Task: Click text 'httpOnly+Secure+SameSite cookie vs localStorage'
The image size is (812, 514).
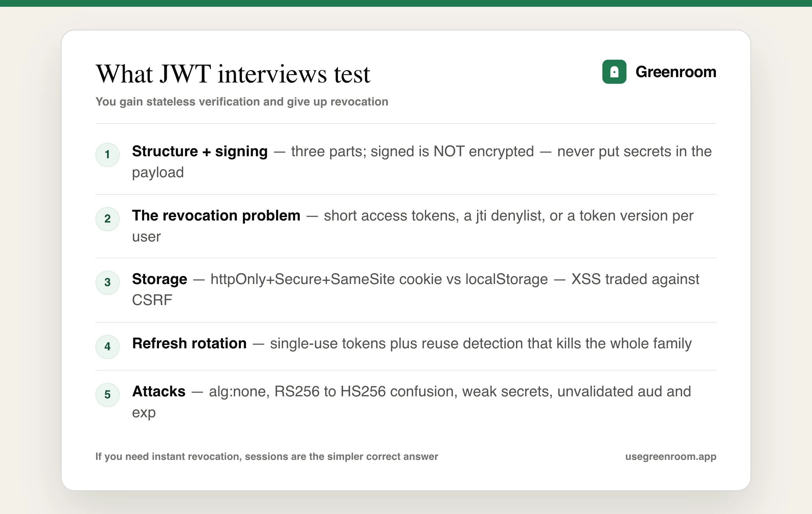Action: point(379,279)
